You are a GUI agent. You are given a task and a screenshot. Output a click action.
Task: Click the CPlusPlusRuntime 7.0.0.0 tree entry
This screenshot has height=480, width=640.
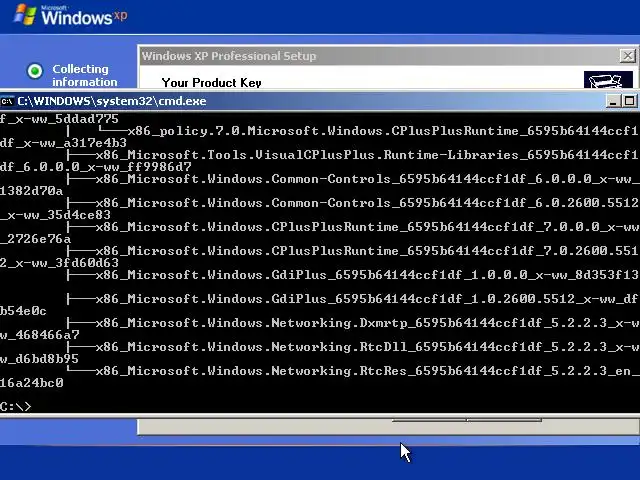coord(367,227)
